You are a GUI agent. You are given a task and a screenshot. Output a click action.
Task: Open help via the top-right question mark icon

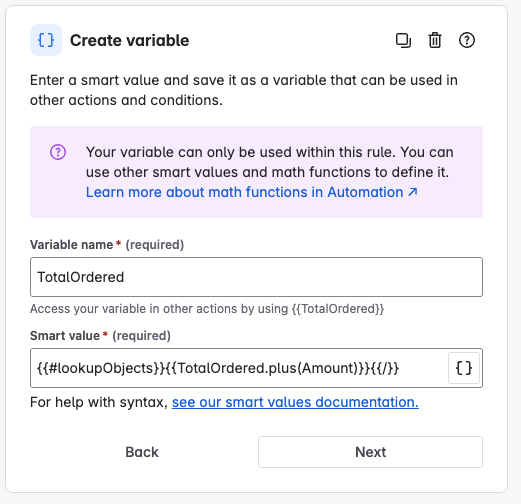click(466, 40)
